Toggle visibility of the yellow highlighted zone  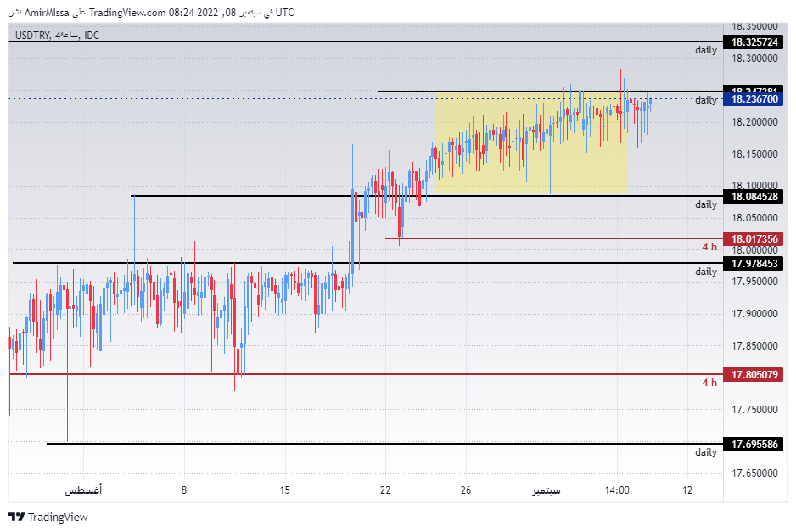(530, 143)
